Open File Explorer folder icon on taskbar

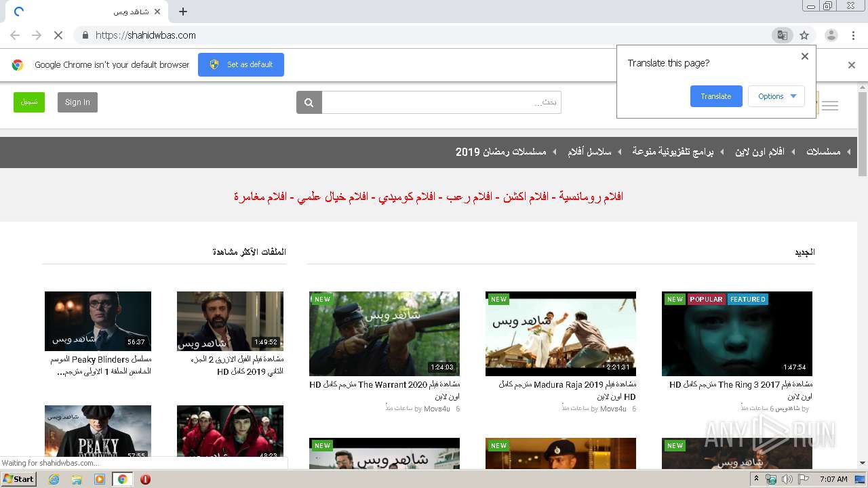pos(77,479)
